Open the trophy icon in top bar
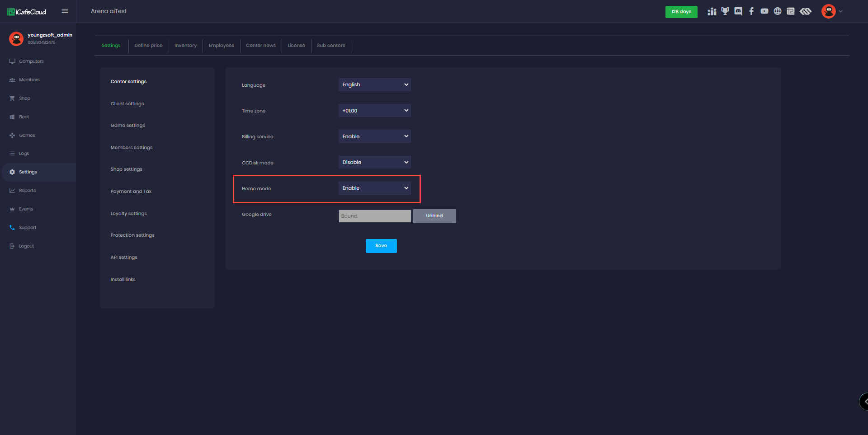 click(725, 11)
